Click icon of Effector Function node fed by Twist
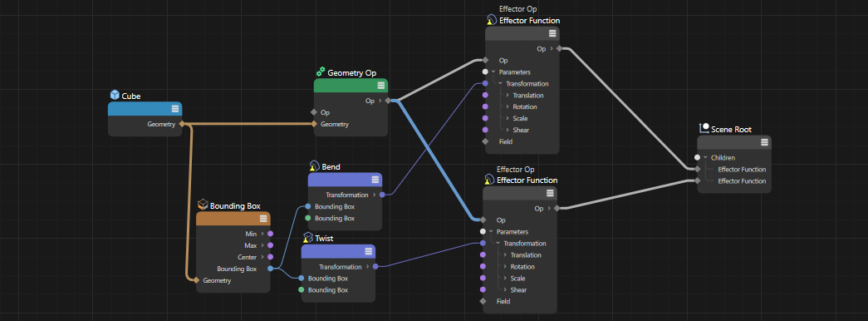This screenshot has width=868, height=321. (x=489, y=180)
